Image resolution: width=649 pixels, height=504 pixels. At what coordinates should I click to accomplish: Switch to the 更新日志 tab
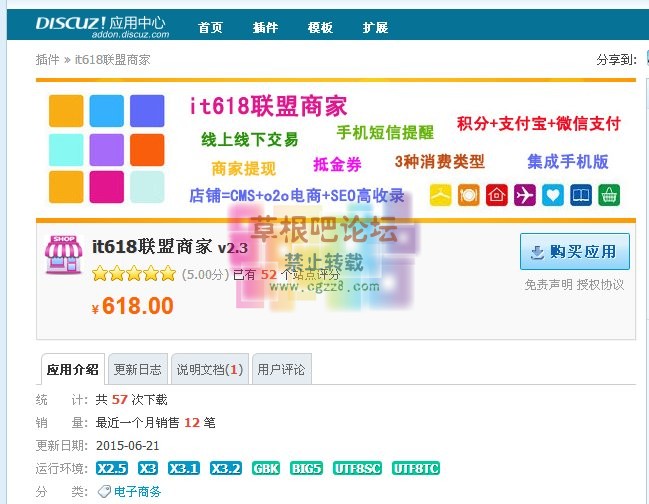point(137,369)
